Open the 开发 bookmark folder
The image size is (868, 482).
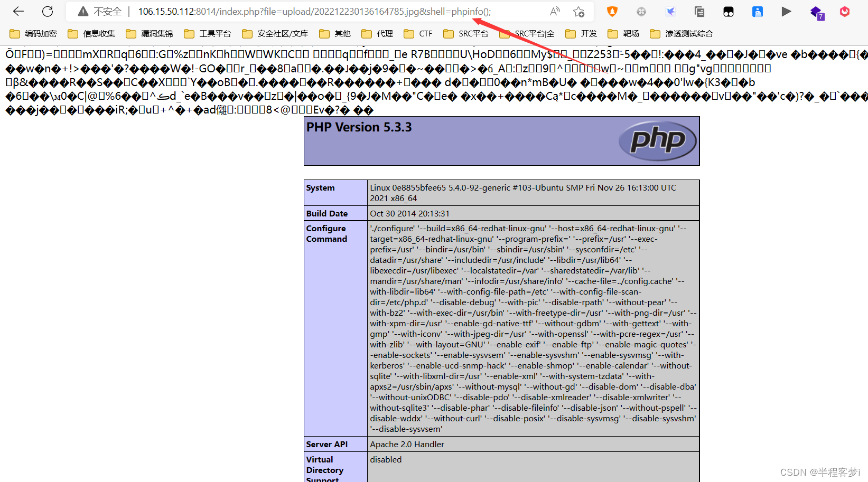click(581, 34)
